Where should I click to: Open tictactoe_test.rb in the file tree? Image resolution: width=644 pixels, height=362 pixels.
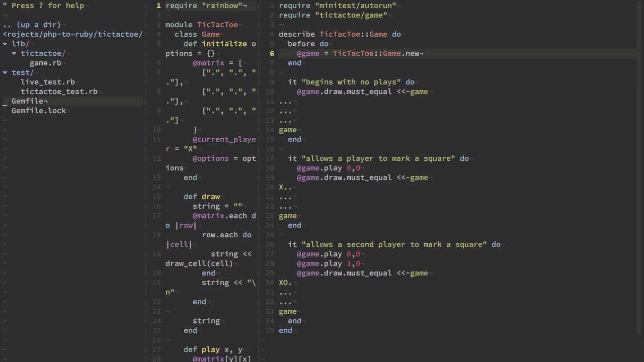click(x=59, y=92)
